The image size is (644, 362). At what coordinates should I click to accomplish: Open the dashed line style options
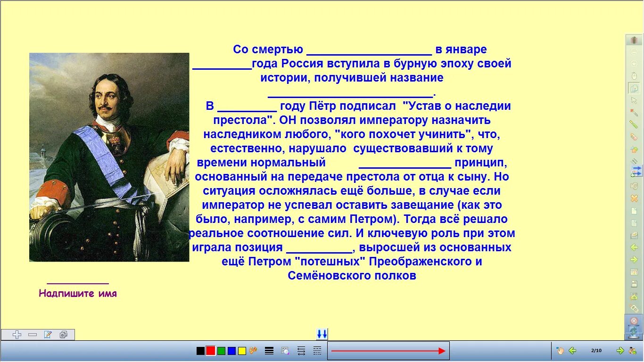pyautogui.click(x=317, y=351)
